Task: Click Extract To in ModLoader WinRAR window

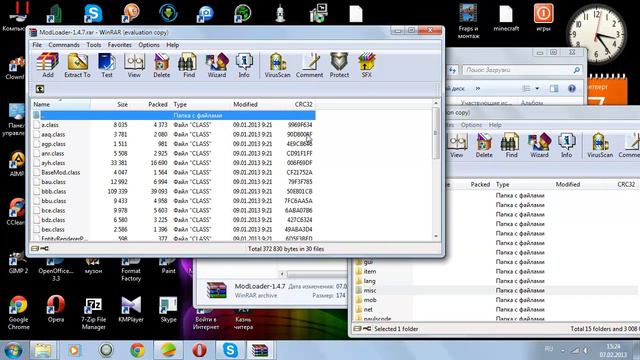Action: pos(77,65)
